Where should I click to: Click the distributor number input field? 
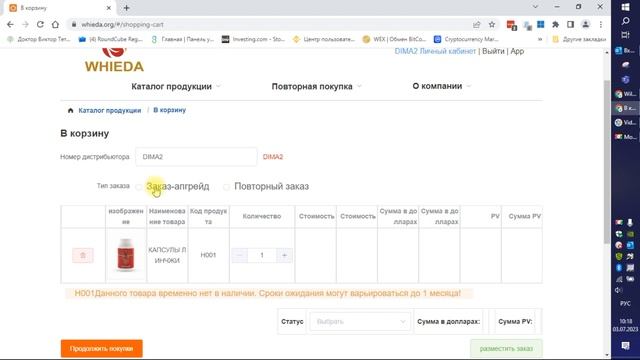196,157
